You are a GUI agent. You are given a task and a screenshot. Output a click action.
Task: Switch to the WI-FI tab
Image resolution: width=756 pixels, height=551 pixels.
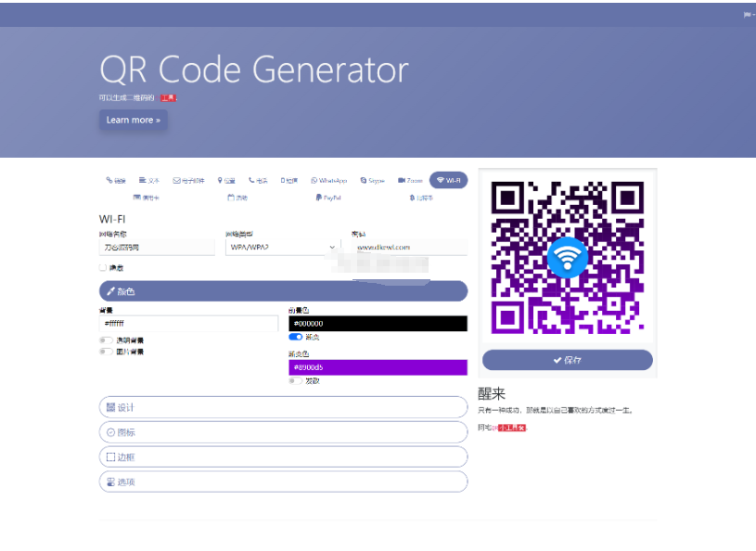448,181
